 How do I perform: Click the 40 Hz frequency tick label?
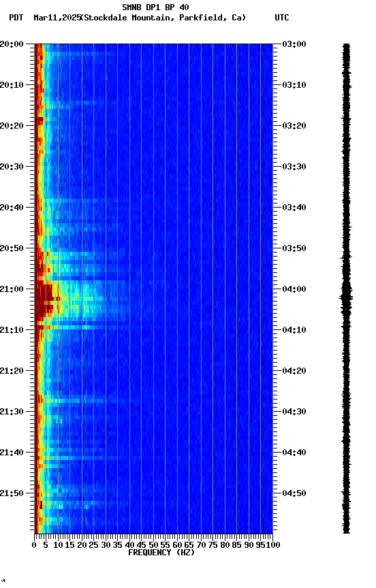[x=129, y=545]
